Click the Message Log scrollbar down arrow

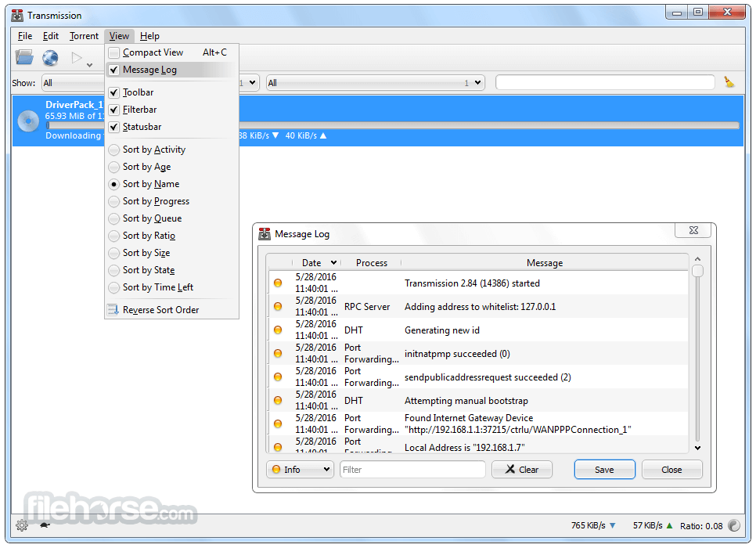pyautogui.click(x=697, y=448)
